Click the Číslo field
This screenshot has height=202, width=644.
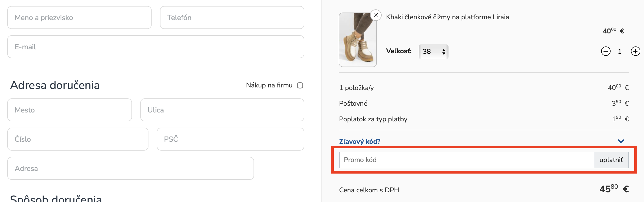[78, 139]
